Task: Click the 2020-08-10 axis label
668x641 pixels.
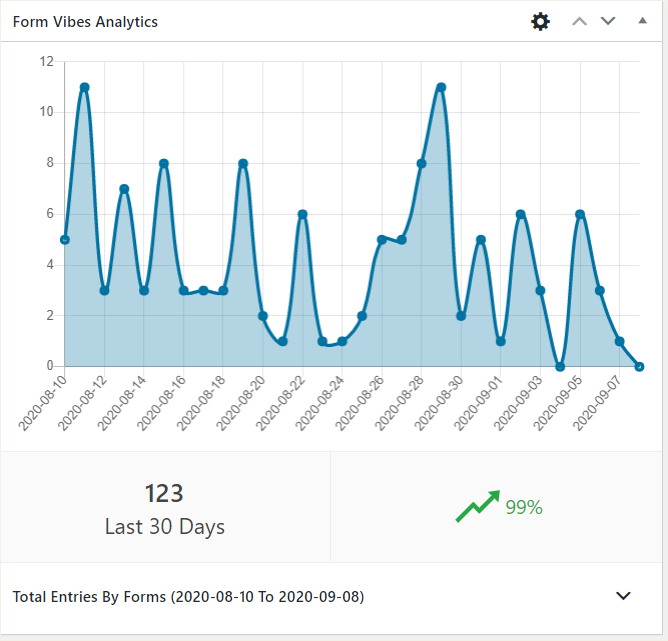Action: pos(43,403)
